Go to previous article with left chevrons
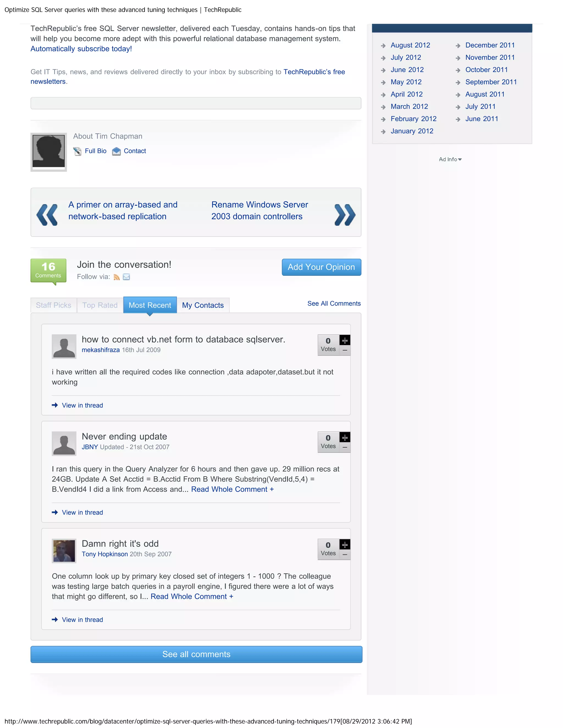563x728 pixels. pyautogui.click(x=47, y=215)
